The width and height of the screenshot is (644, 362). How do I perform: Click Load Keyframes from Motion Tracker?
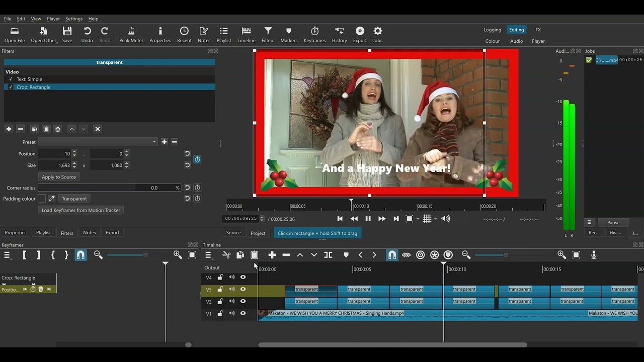81,210
